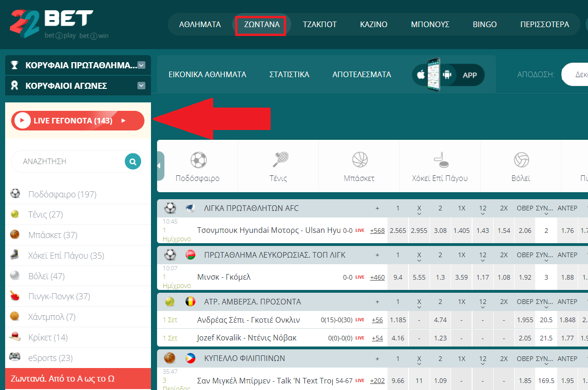588x390 pixels.
Task: Open the ΛΙΓΚΑ ΠΡΩΤΑΘΛΗΤΩΝ AFC league title
Action: [251, 208]
